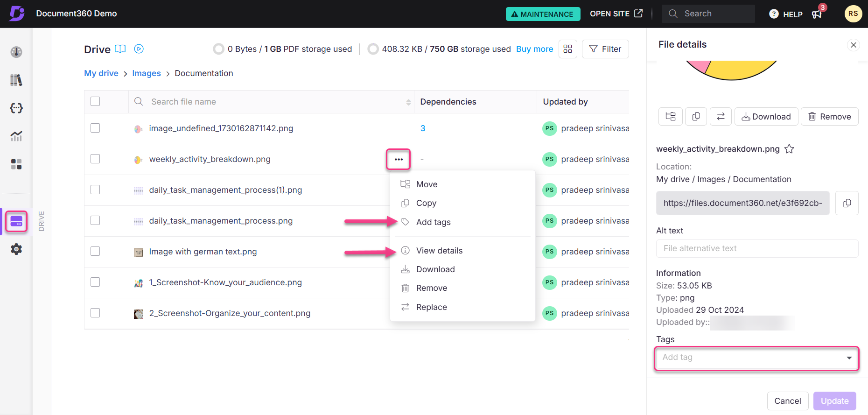Screen dimensions: 868x415
Task: Click the Filter button
Action: pos(605,49)
